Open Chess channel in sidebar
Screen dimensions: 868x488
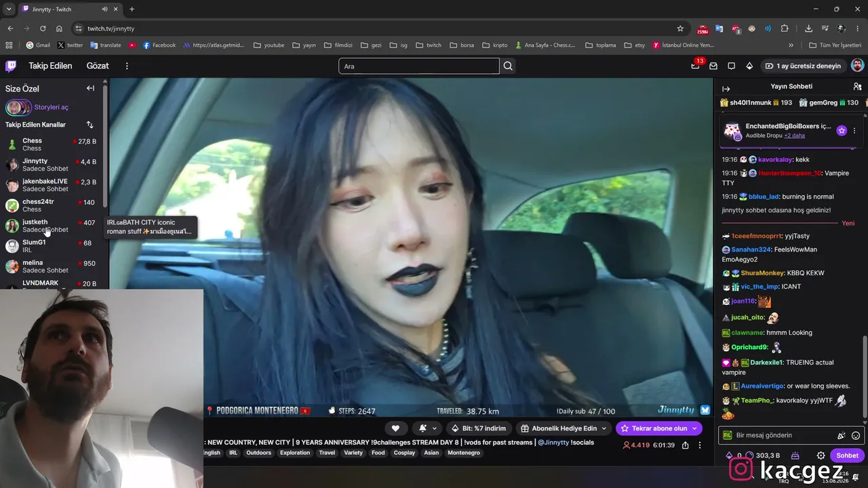(x=52, y=144)
